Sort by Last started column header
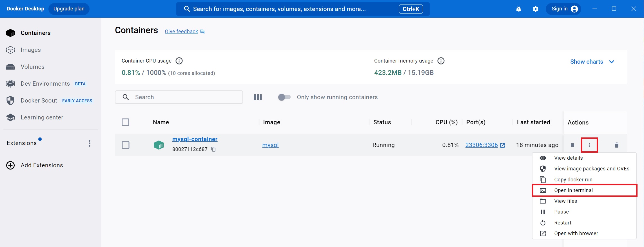The image size is (644, 247). coord(533,122)
